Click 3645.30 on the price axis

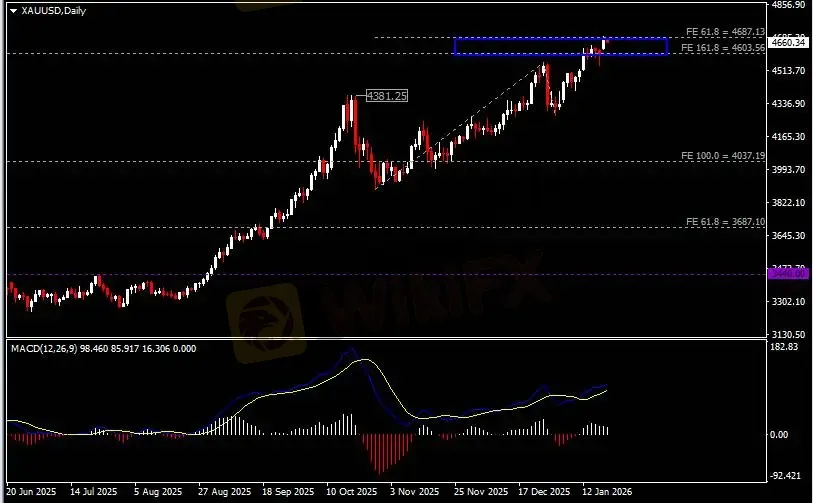pos(788,235)
